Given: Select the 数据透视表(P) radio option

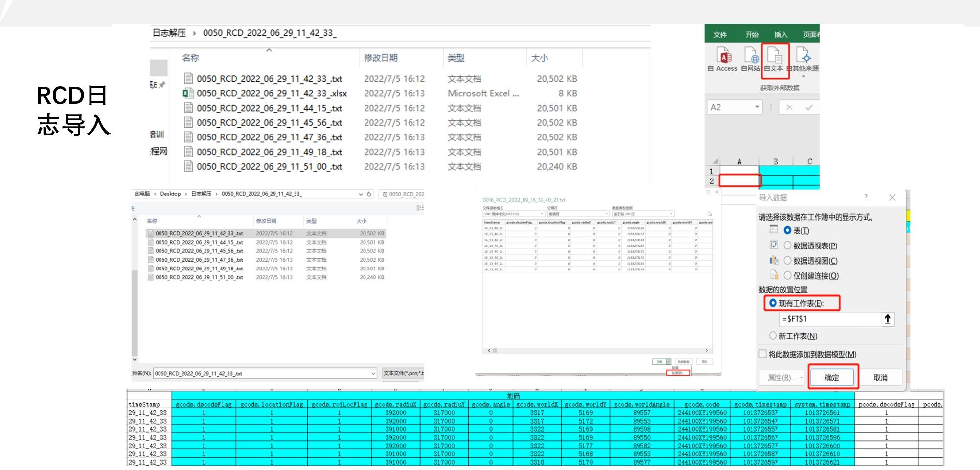Looking at the screenshot, I should [787, 246].
